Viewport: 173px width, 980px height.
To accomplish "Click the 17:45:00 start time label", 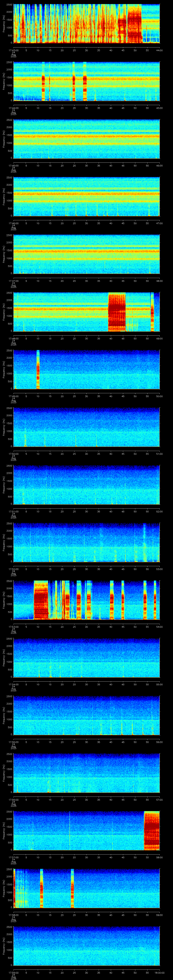I will coord(14,166).
